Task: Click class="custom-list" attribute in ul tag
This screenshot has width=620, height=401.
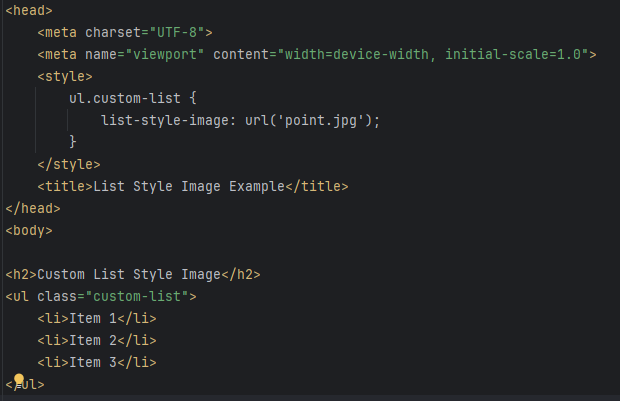Action: click(x=113, y=297)
